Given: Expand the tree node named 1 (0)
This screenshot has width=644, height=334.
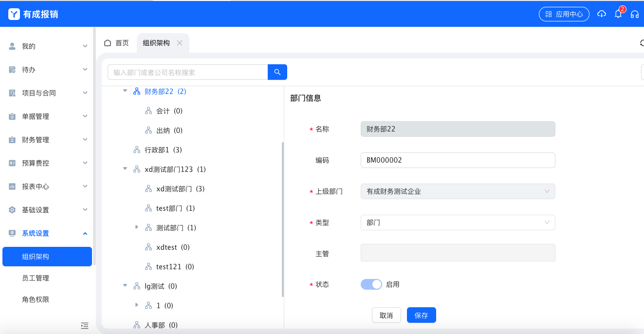Looking at the screenshot, I should 137,305.
